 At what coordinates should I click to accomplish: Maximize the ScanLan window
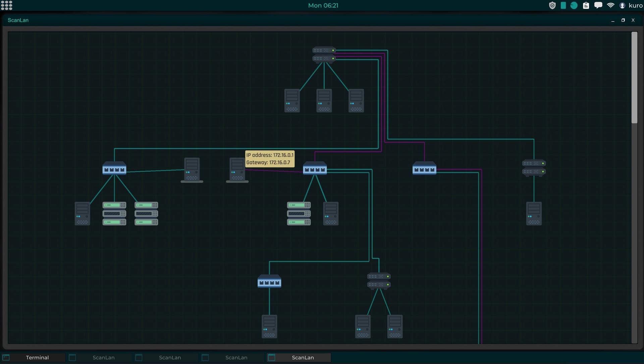pyautogui.click(x=623, y=20)
